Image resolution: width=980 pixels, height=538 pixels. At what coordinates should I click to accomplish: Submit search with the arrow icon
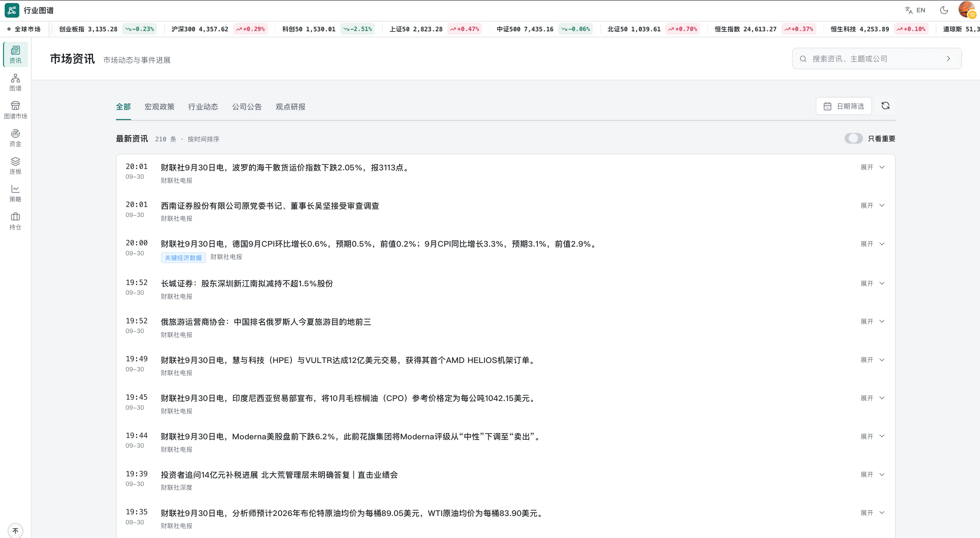tap(948, 59)
